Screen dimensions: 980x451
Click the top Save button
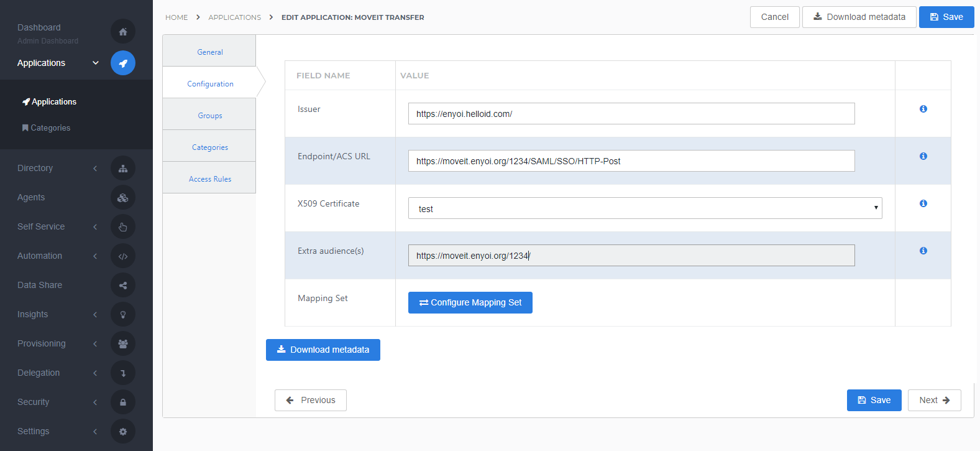click(x=946, y=17)
